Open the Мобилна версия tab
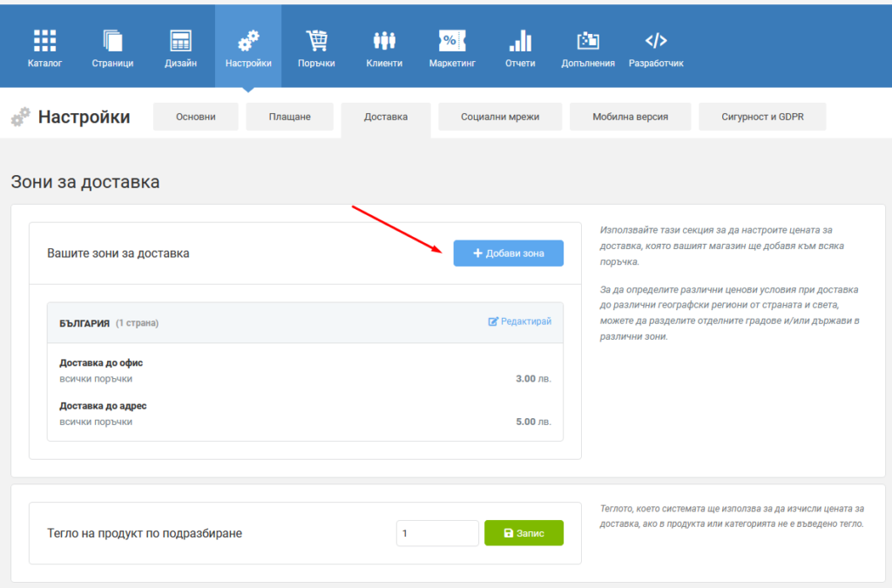892x588 pixels. coord(631,117)
